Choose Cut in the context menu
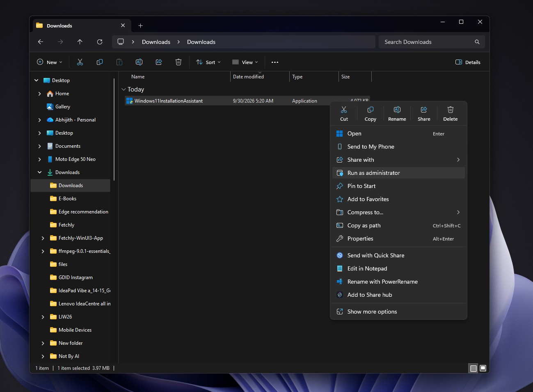The width and height of the screenshot is (533, 392). [x=344, y=113]
